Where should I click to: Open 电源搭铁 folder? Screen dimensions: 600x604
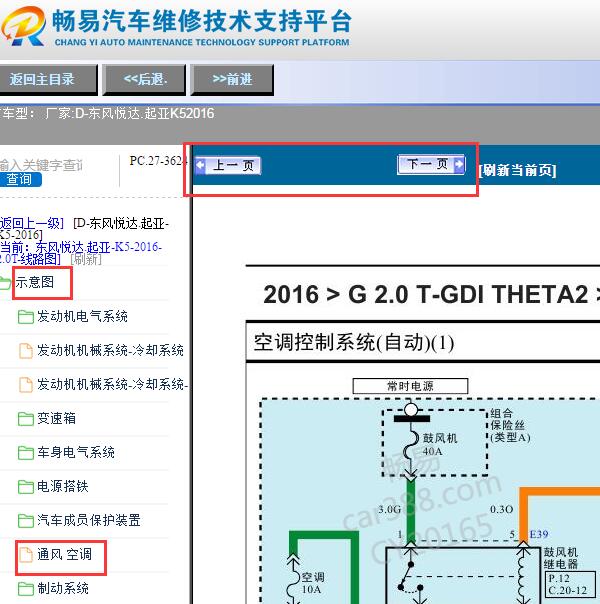pyautogui.click(x=63, y=486)
